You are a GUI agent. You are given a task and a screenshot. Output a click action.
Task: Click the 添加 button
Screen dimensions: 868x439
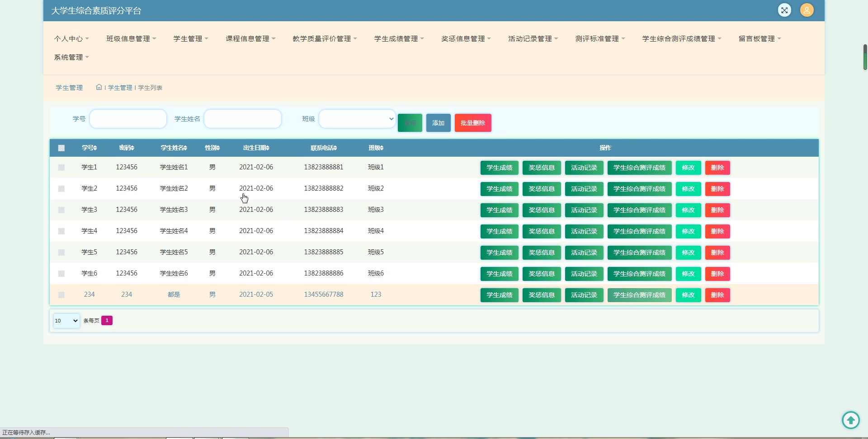click(x=439, y=123)
